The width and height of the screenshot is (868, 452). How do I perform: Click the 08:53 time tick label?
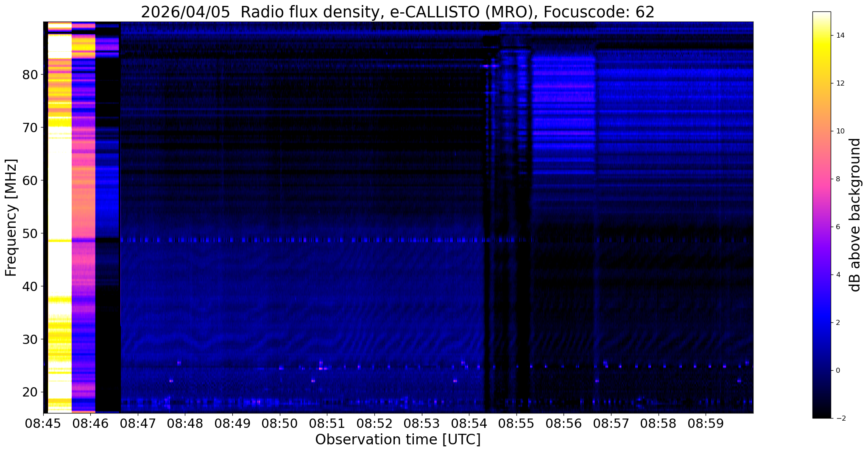coord(421,424)
